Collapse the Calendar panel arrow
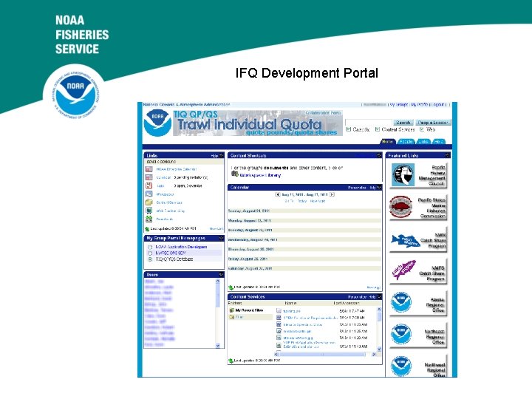 pos(379,188)
